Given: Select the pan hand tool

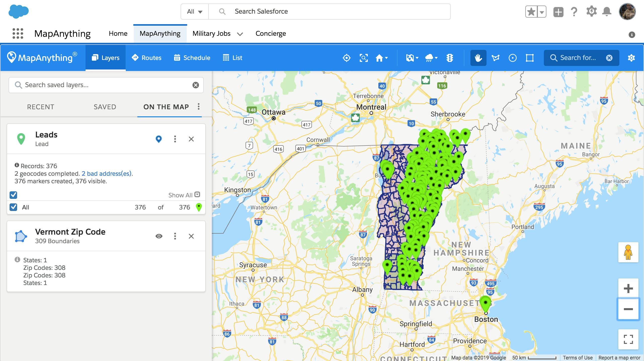Looking at the screenshot, I should (478, 58).
